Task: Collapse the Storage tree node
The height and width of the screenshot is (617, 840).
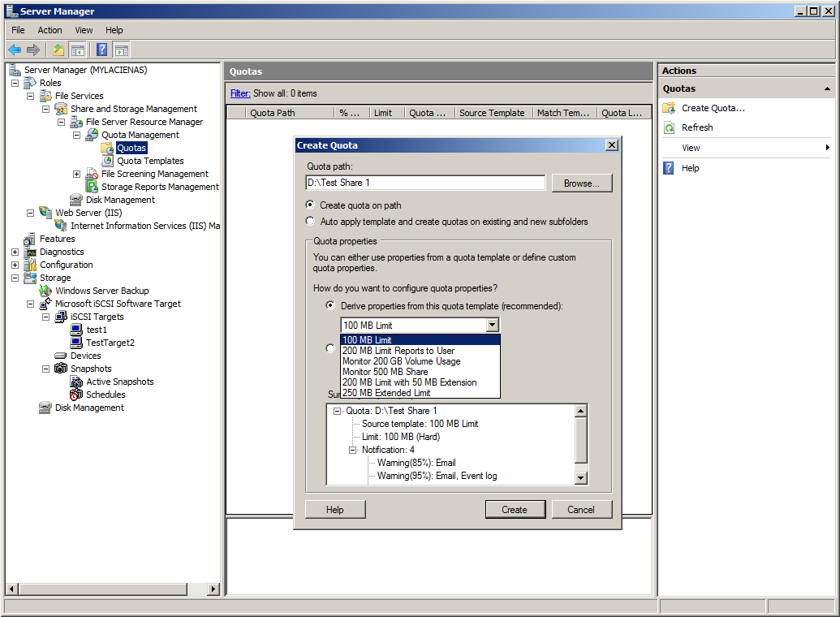Action: point(15,278)
